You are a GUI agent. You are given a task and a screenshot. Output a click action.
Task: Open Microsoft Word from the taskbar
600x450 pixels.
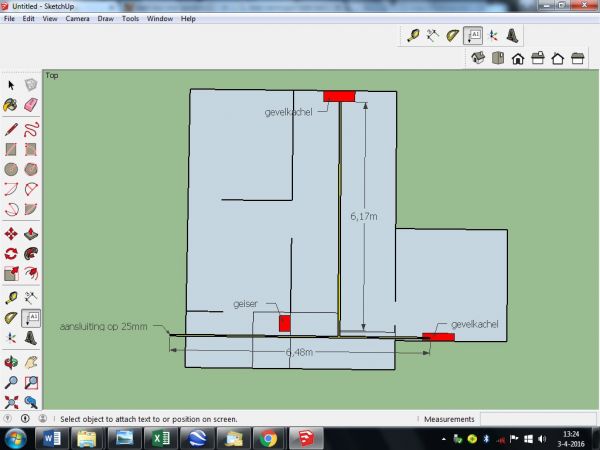pos(52,439)
